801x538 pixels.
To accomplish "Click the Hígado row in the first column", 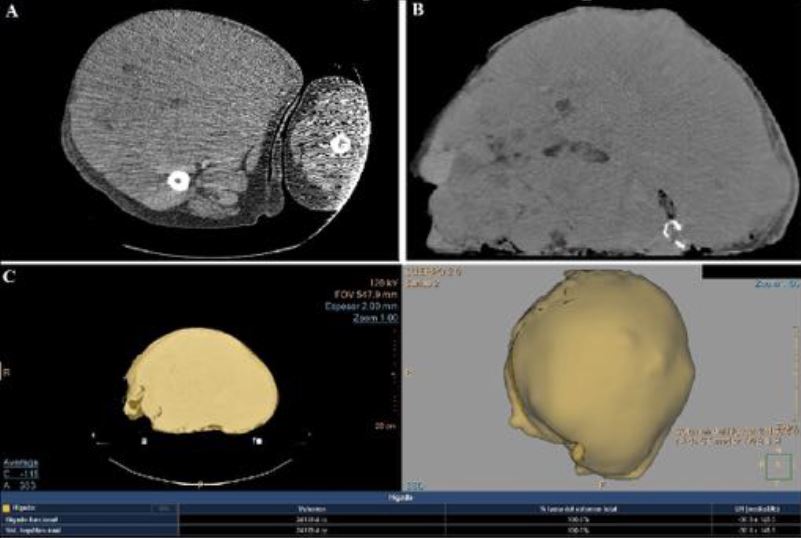I will pyautogui.click(x=30, y=508).
